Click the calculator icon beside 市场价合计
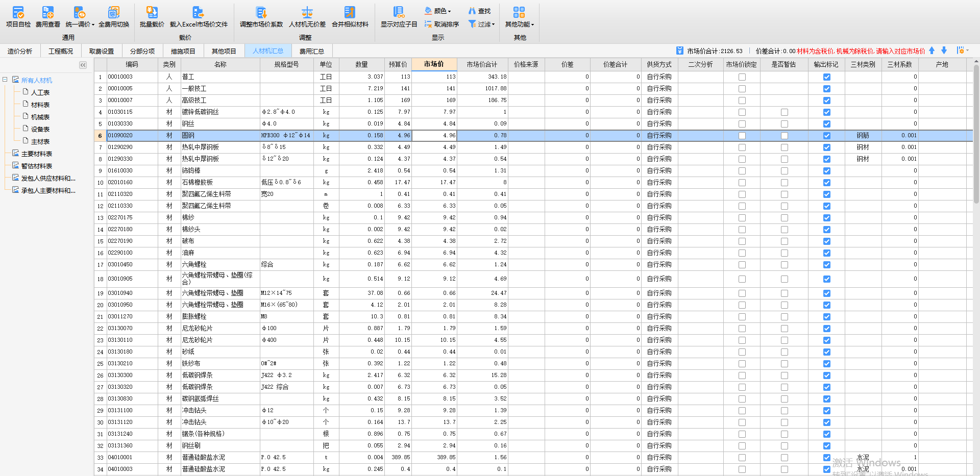Image resolution: width=980 pixels, height=476 pixels. point(679,51)
